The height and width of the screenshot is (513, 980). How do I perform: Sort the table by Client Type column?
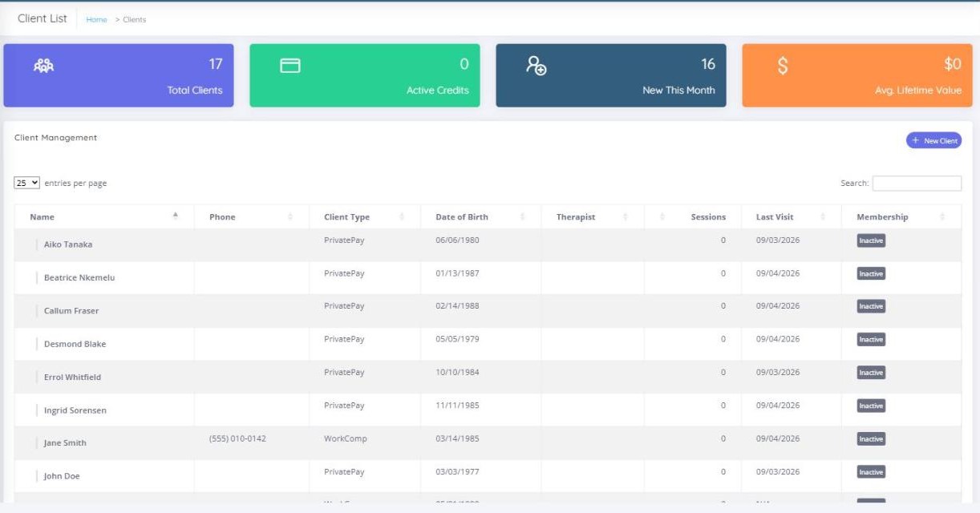click(365, 216)
